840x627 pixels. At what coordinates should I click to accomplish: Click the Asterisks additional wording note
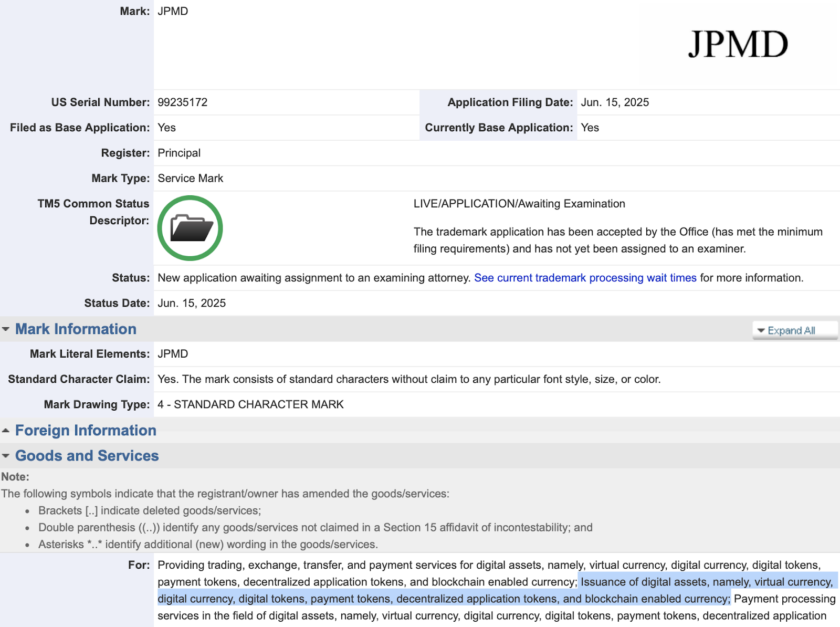[x=208, y=545]
